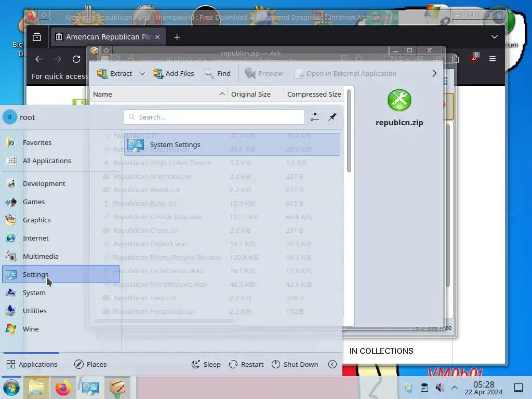Switch to the Applications tab
Image resolution: width=532 pixels, height=399 pixels.
tap(32, 364)
